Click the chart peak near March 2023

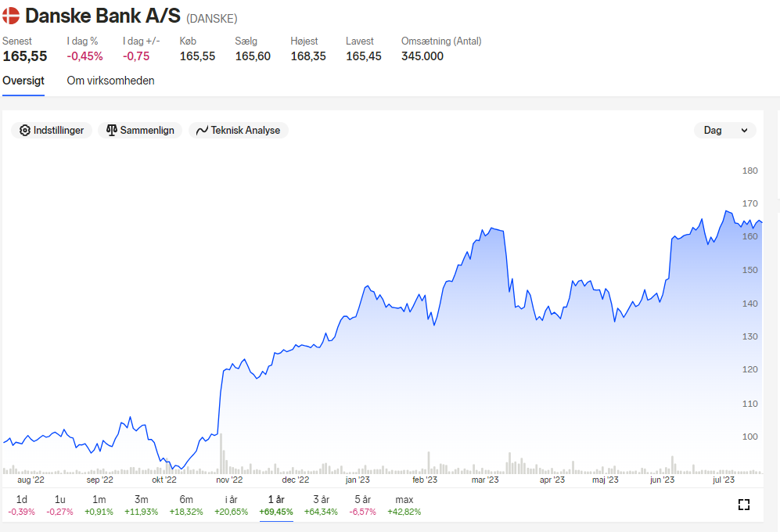click(x=491, y=228)
